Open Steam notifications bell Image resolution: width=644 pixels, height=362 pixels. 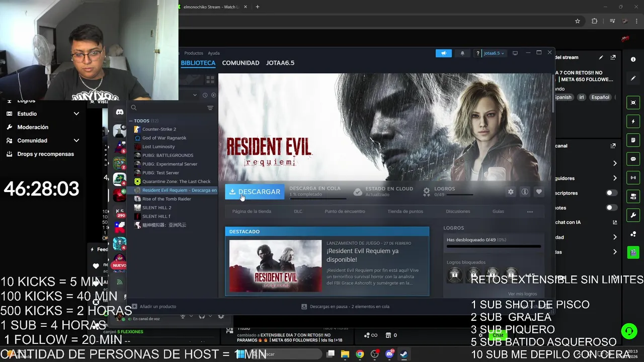pyautogui.click(x=462, y=53)
